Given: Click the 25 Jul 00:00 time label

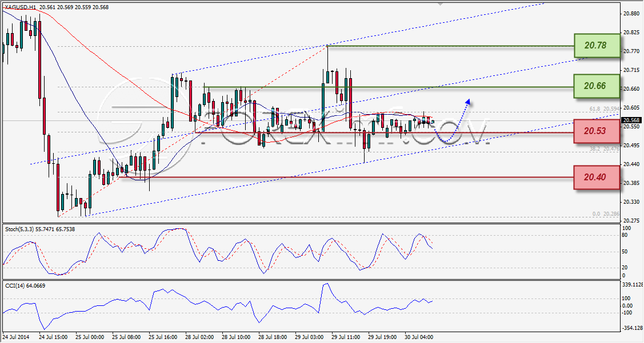Looking at the screenshot, I should (90, 337).
